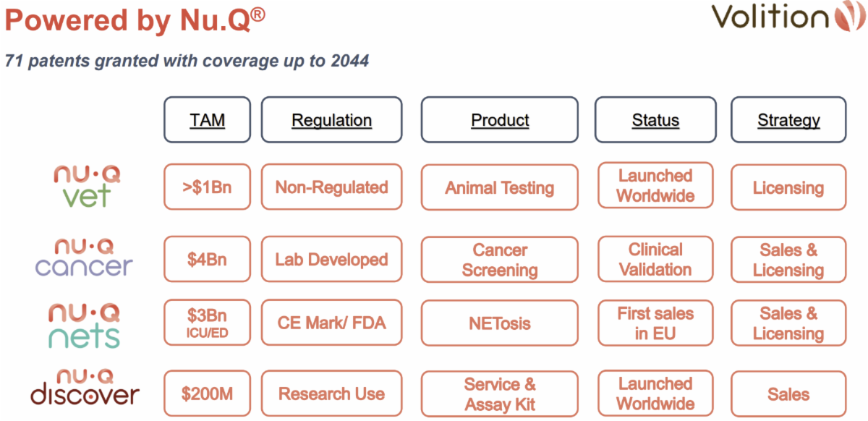Click the Powered by Nu.Q title
Screen dimensions: 868x421
pos(135,21)
